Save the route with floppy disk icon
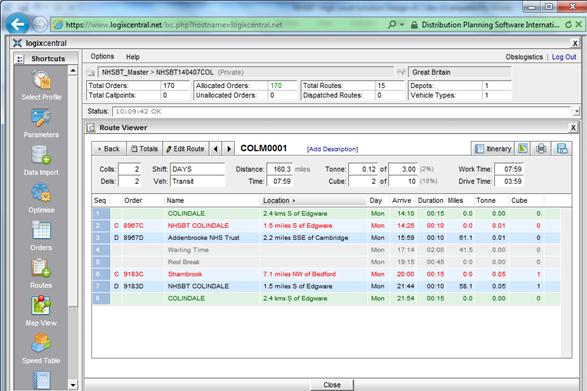 (x=562, y=149)
